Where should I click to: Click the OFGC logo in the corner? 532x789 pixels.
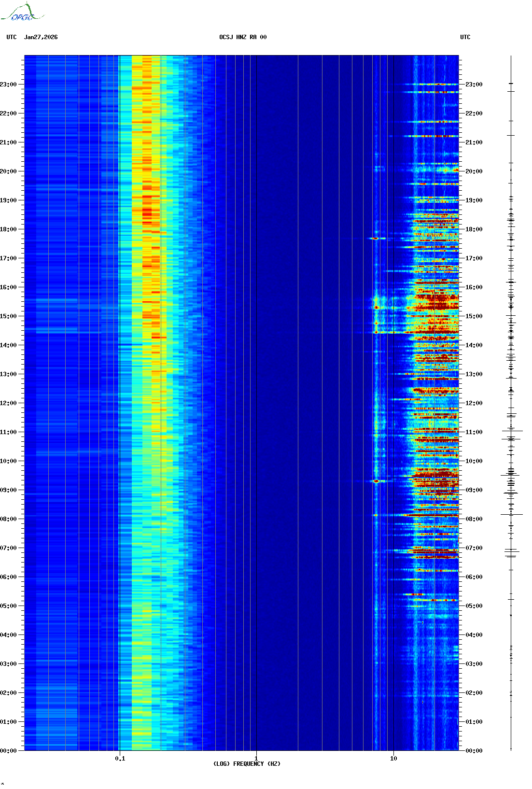coord(22,13)
